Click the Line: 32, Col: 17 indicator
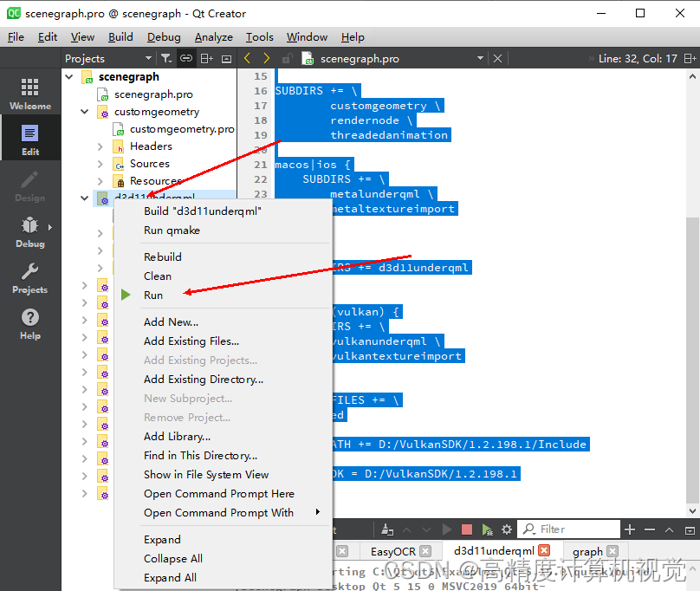The image size is (700, 591). point(637,57)
